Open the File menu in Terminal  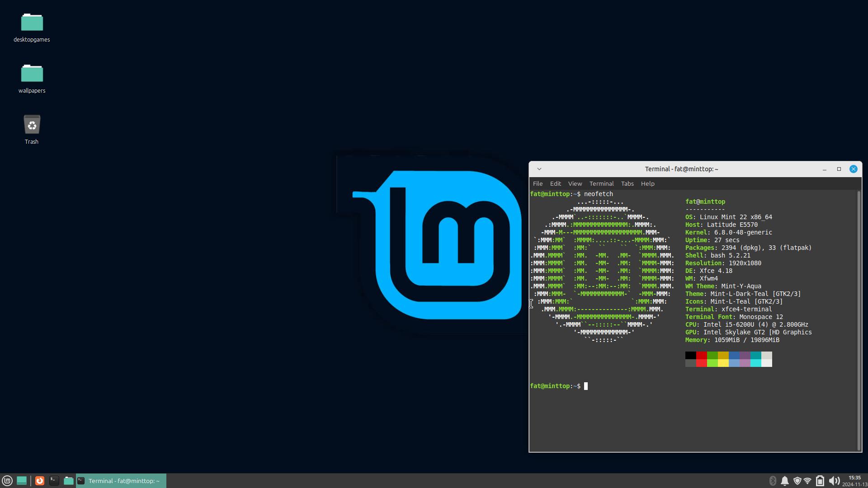click(538, 183)
